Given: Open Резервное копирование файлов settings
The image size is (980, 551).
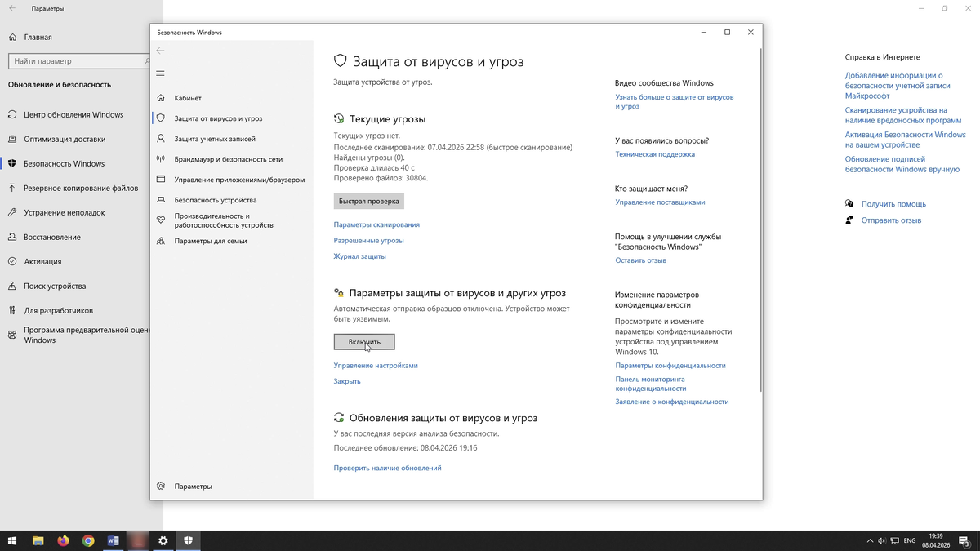Looking at the screenshot, I should click(81, 188).
